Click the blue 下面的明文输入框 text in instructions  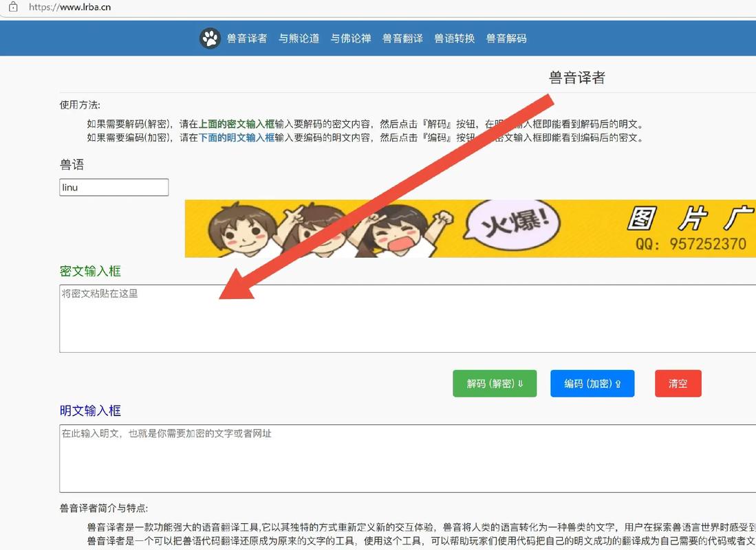237,138
